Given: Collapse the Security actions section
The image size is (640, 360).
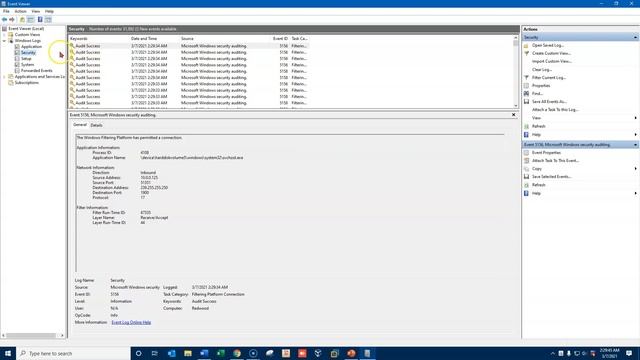Looking at the screenshot, I should coord(636,38).
